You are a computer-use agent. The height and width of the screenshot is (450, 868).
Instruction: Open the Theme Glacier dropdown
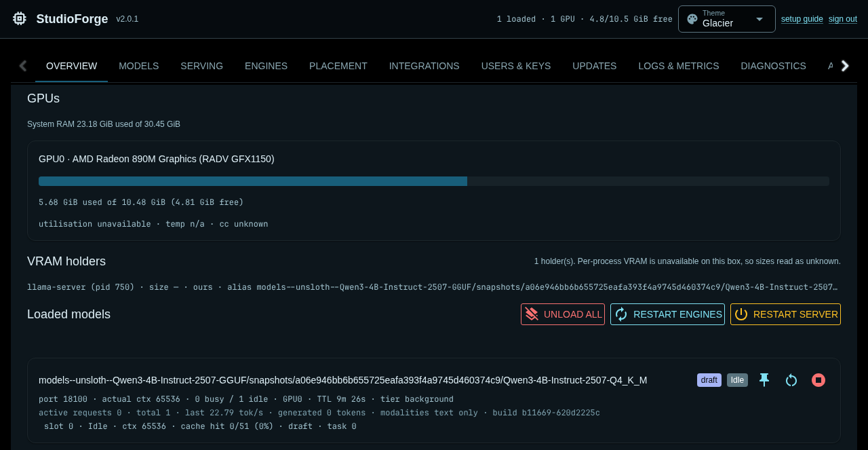pyautogui.click(x=727, y=19)
